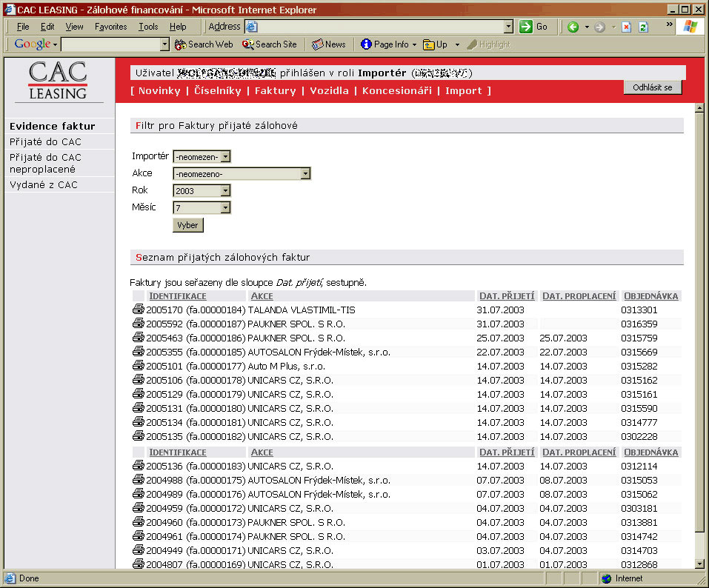709x588 pixels.
Task: Click printer icon for invoice 2005592
Action: (x=139, y=323)
